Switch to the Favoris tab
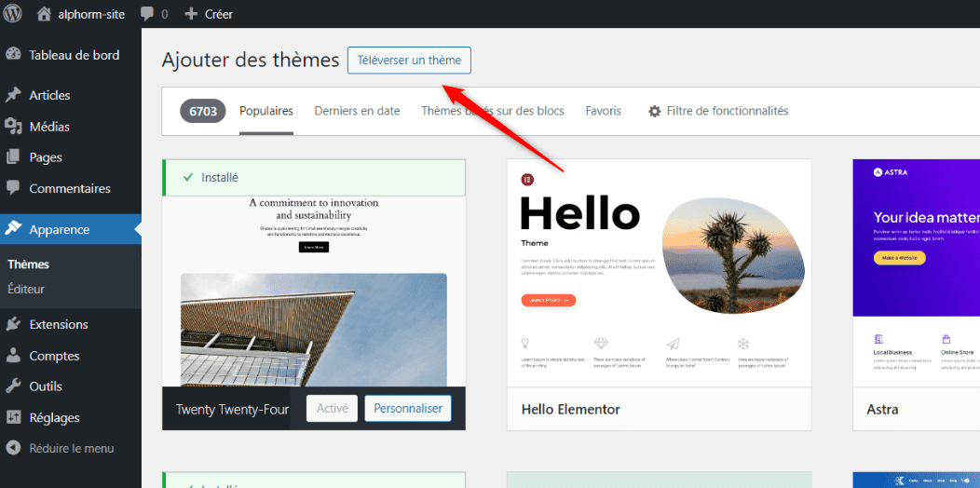Image resolution: width=980 pixels, height=488 pixels. (603, 111)
